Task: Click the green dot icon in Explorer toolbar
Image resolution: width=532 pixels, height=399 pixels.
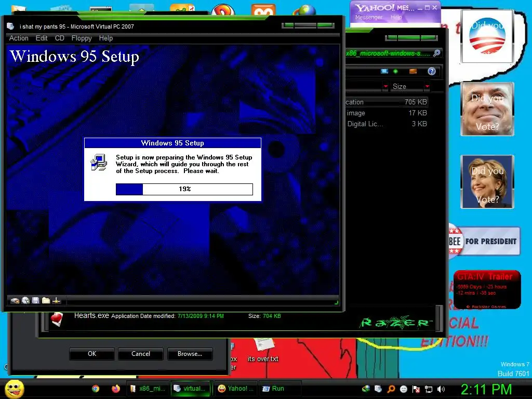Action: 395,71
